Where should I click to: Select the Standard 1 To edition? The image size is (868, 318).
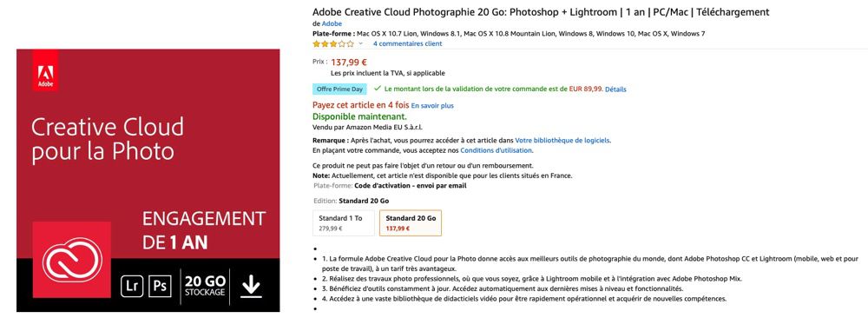(343, 222)
